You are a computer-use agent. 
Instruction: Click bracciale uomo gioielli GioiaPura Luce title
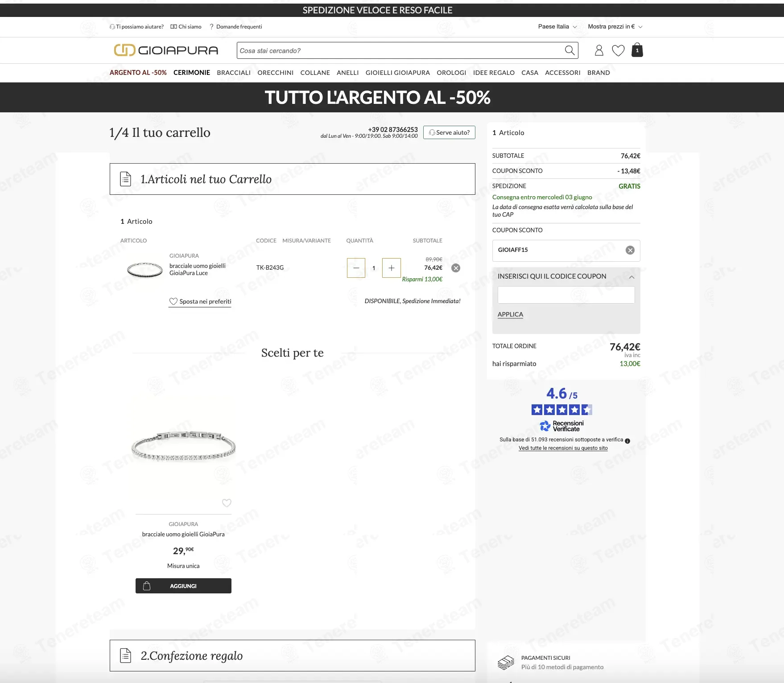197,269
